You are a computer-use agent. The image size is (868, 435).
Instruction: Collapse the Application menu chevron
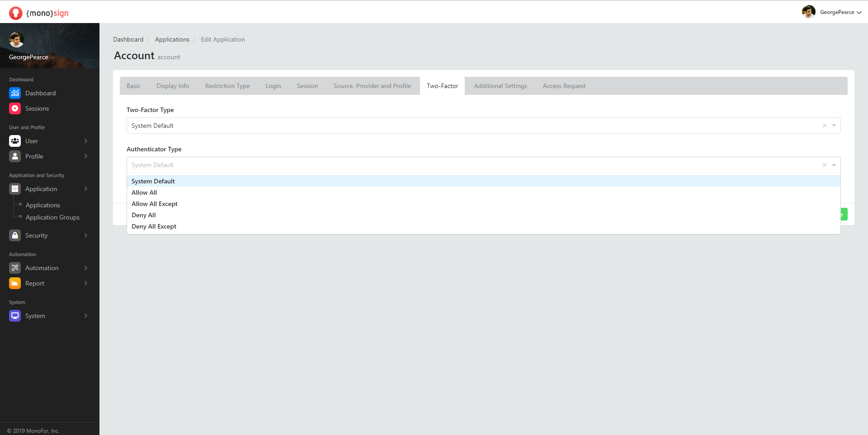(x=86, y=189)
